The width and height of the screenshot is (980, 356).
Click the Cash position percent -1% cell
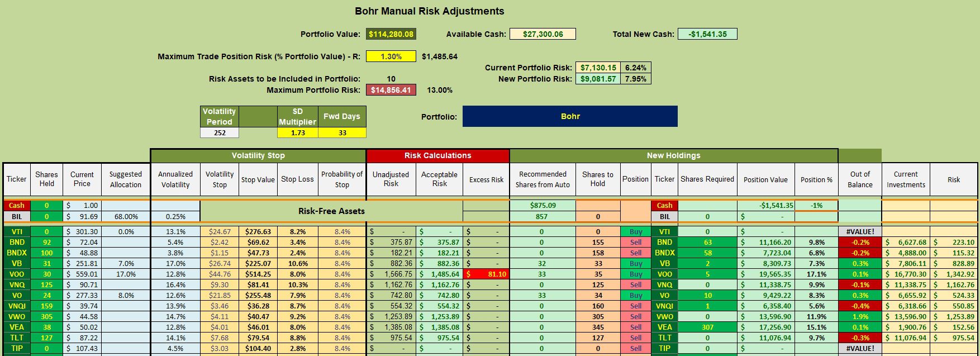pyautogui.click(x=816, y=206)
